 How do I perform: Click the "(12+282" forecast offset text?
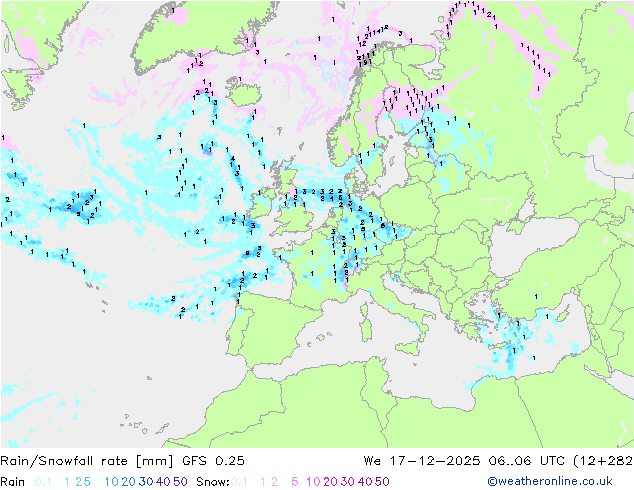(x=603, y=460)
